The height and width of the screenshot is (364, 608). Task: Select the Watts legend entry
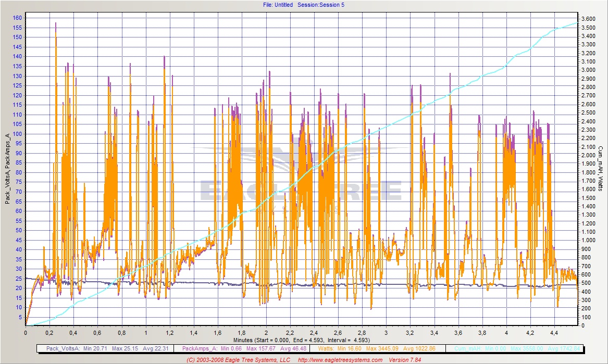coord(377,348)
